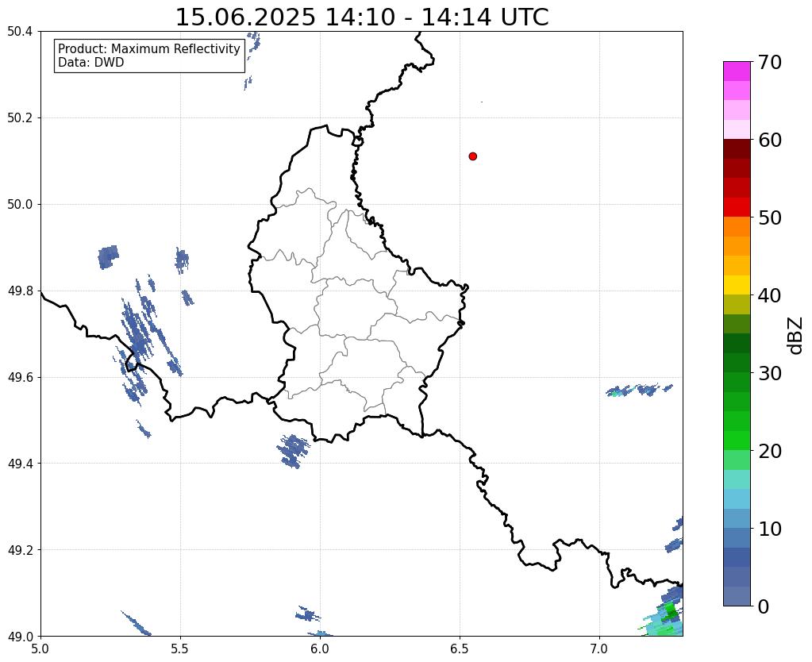This screenshot has width=812, height=662.
Task: Click the latitude axis label 50.4
Action: tap(20, 32)
